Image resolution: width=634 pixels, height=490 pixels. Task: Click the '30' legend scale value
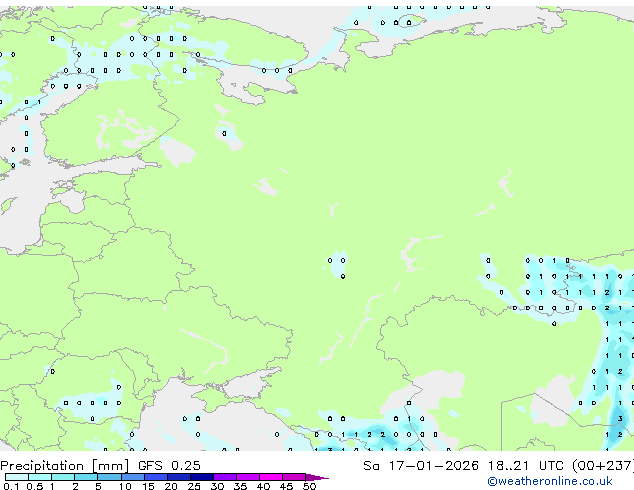coord(217,486)
